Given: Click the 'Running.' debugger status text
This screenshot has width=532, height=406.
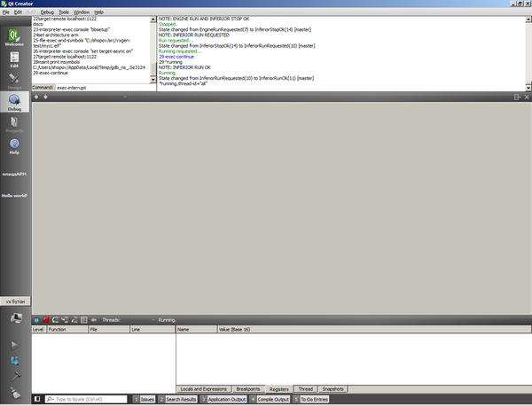Looking at the screenshot, I should point(167,320).
